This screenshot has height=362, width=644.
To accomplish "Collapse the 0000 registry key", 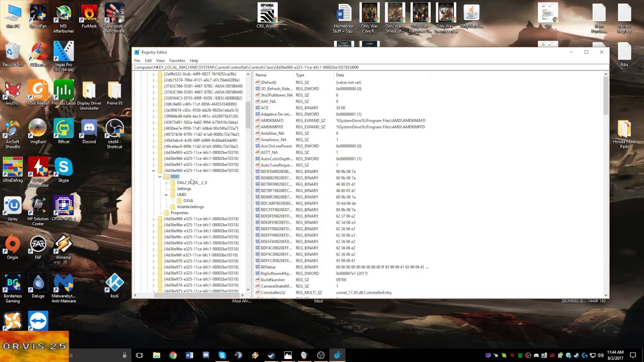I will click(159, 176).
